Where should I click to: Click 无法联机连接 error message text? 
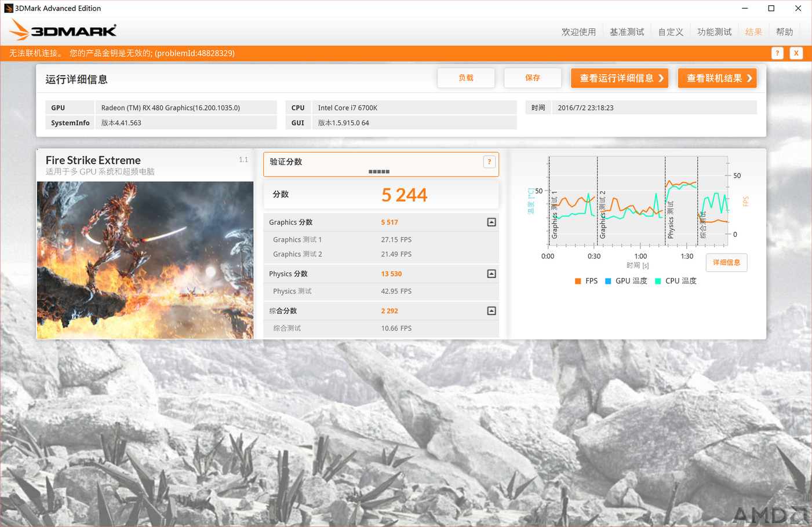point(122,53)
